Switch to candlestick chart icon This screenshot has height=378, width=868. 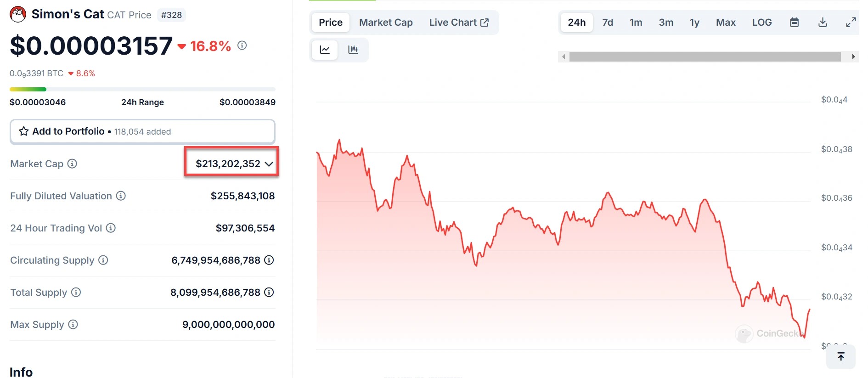tap(353, 50)
